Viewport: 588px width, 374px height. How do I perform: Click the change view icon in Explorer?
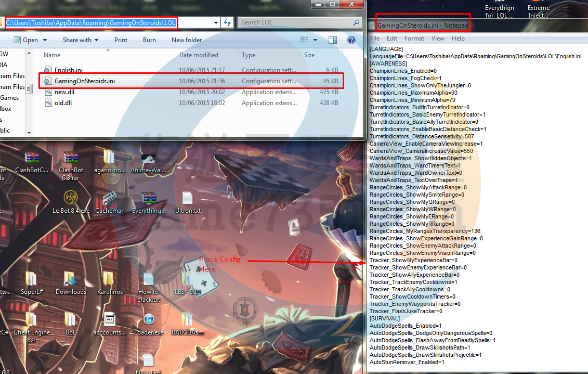[304, 40]
